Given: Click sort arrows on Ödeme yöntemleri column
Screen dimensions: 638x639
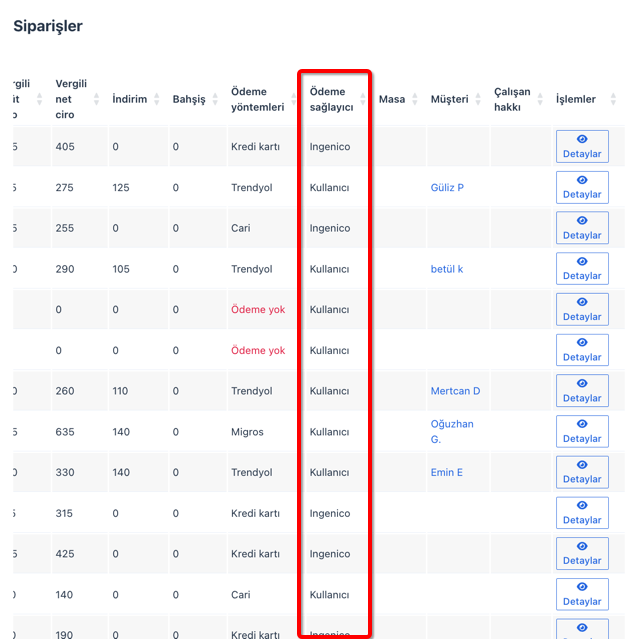Looking at the screenshot, I should [292, 99].
